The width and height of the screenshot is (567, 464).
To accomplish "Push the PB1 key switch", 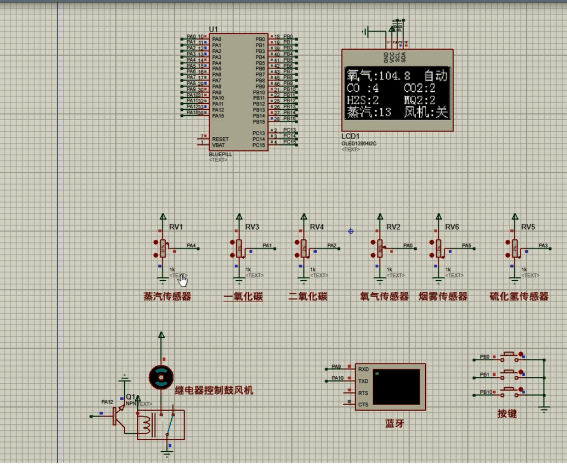I will coord(510,374).
